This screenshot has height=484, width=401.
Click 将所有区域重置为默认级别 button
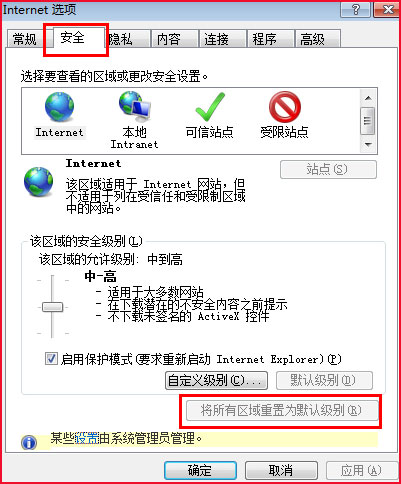click(282, 411)
